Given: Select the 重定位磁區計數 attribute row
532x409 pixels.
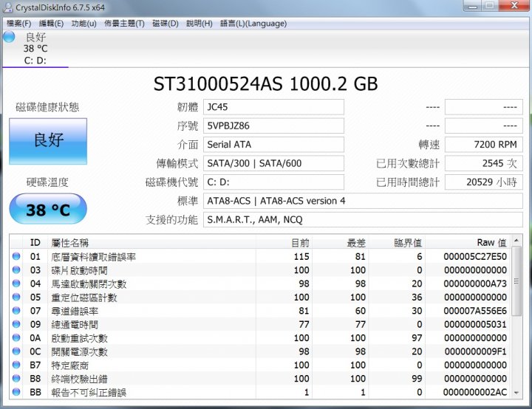Looking at the screenshot, I should [x=261, y=297].
